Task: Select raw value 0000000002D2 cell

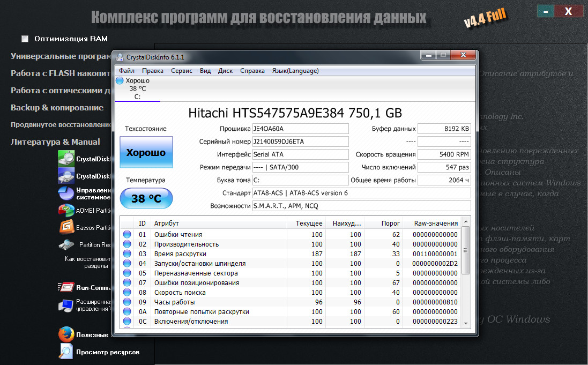Action: click(x=435, y=263)
